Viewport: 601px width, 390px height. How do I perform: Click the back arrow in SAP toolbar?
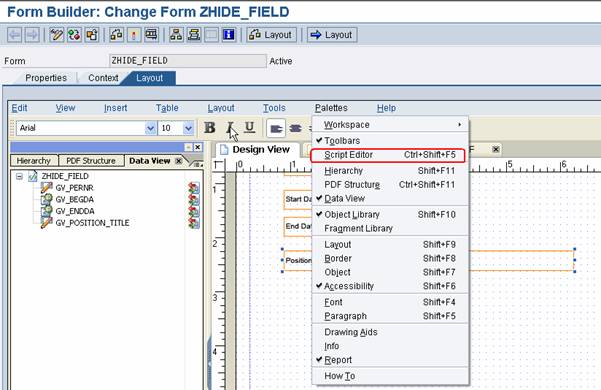pyautogui.click(x=15, y=35)
